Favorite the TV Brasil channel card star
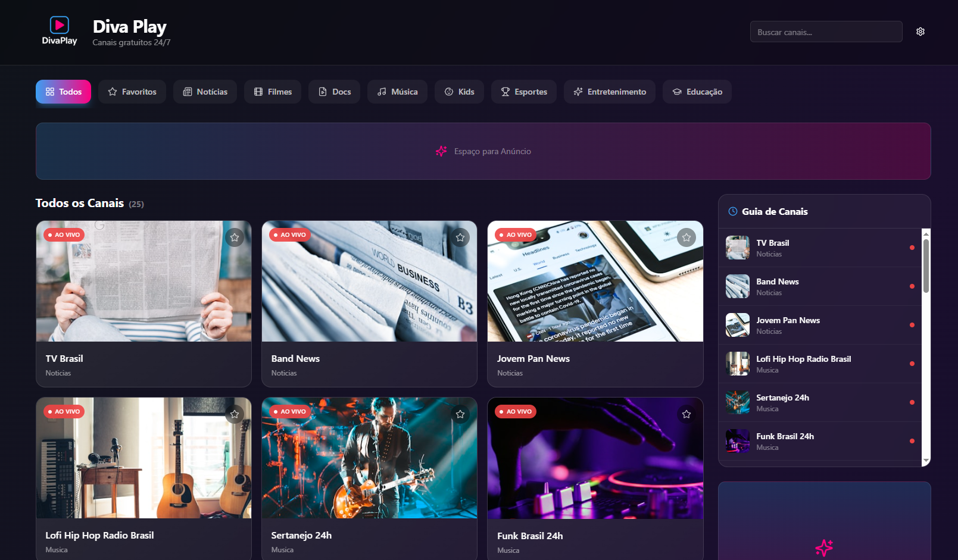 (235, 237)
